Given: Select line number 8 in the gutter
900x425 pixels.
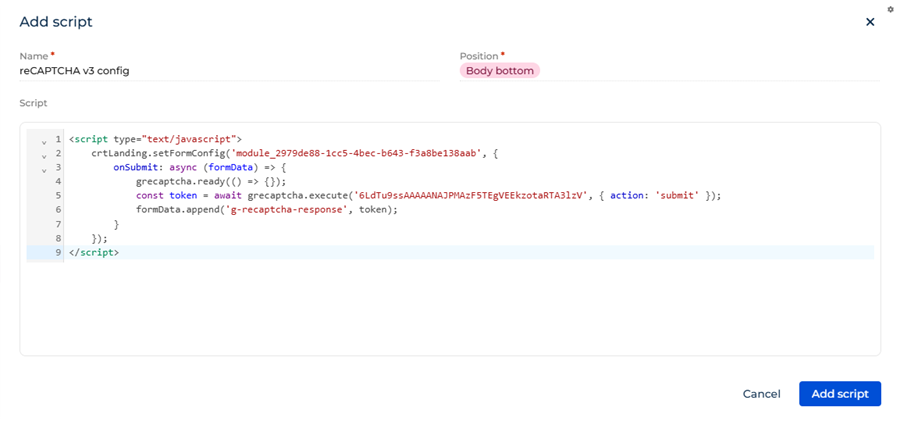Looking at the screenshot, I should [x=59, y=238].
